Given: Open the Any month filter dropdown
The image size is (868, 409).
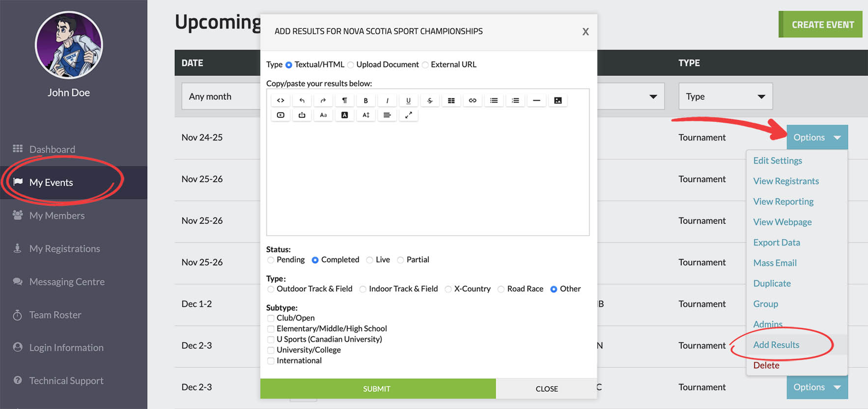Looking at the screenshot, I should [x=221, y=97].
